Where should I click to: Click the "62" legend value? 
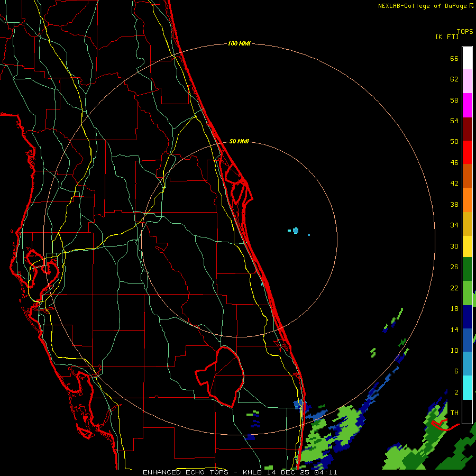tap(454, 79)
